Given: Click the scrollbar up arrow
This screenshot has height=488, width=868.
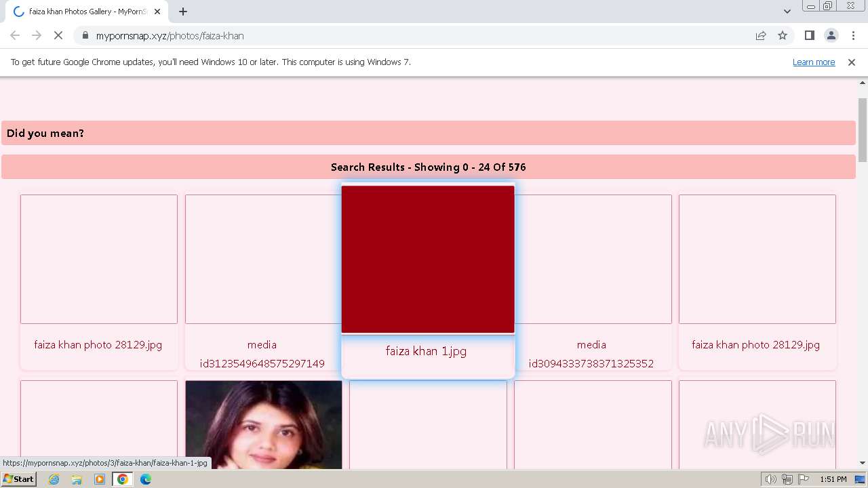Looking at the screenshot, I should pyautogui.click(x=863, y=83).
